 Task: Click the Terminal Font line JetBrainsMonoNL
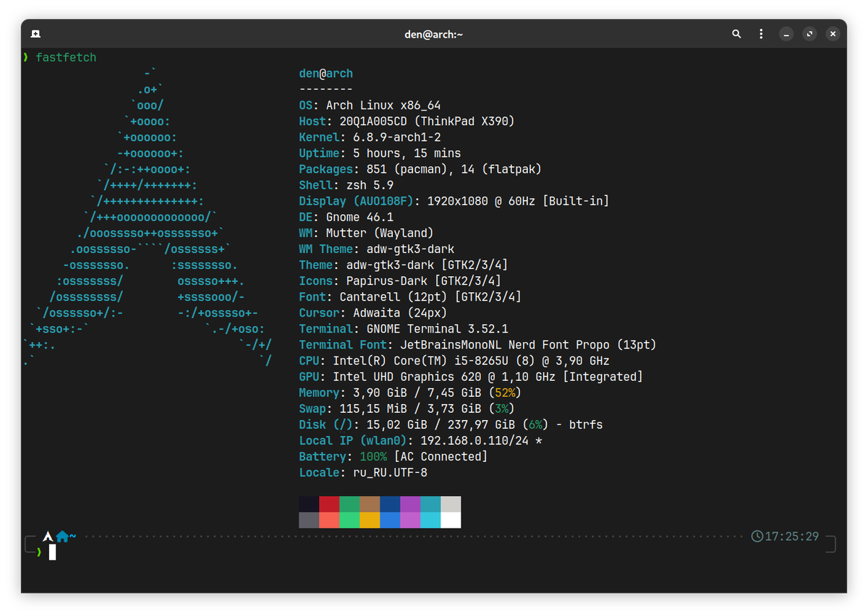478,344
